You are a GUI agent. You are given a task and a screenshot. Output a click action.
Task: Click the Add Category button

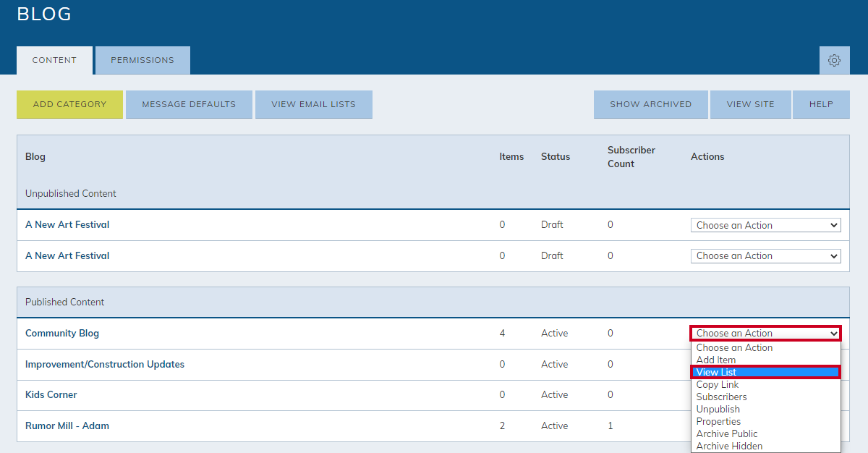pos(69,104)
